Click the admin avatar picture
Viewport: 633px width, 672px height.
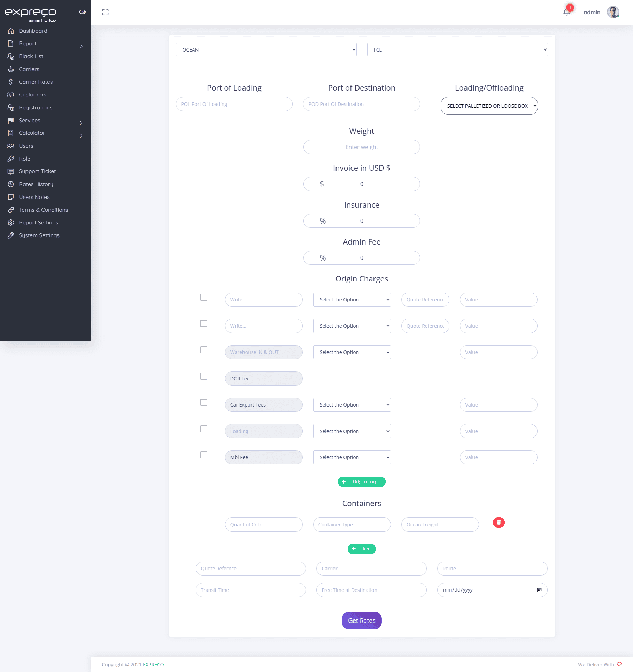coord(613,12)
